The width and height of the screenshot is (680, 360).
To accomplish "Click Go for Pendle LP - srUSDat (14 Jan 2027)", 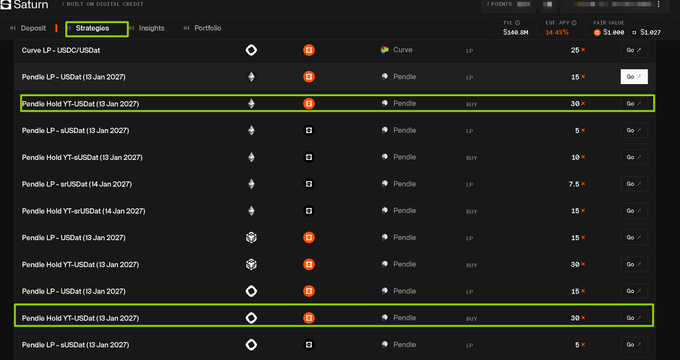I will point(634,184).
